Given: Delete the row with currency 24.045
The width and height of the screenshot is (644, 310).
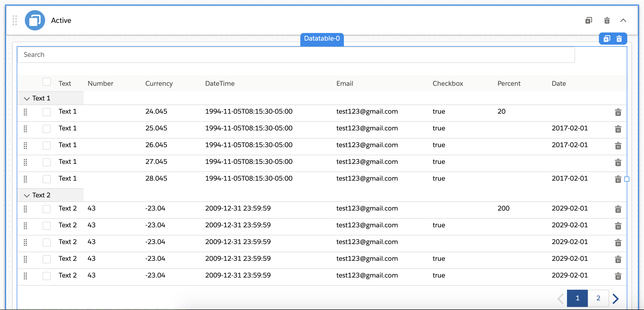Looking at the screenshot, I should (x=618, y=112).
